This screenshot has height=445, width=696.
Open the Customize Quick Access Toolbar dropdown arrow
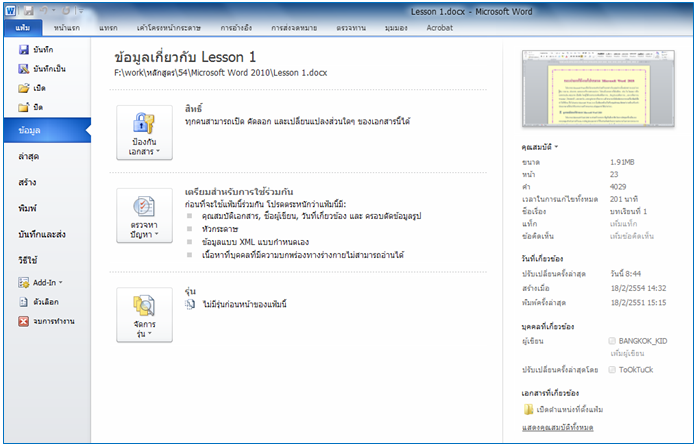click(x=79, y=11)
